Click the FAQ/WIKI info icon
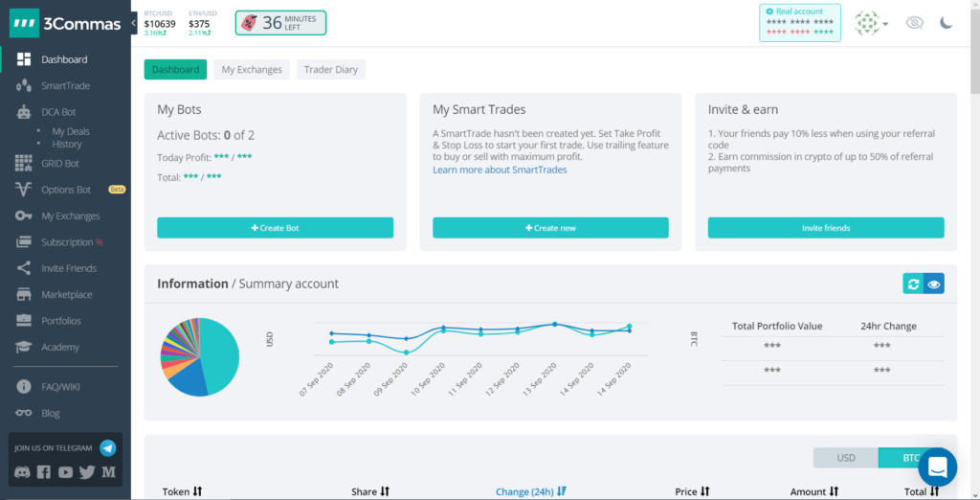Viewport: 980px width, 500px height. 24,387
